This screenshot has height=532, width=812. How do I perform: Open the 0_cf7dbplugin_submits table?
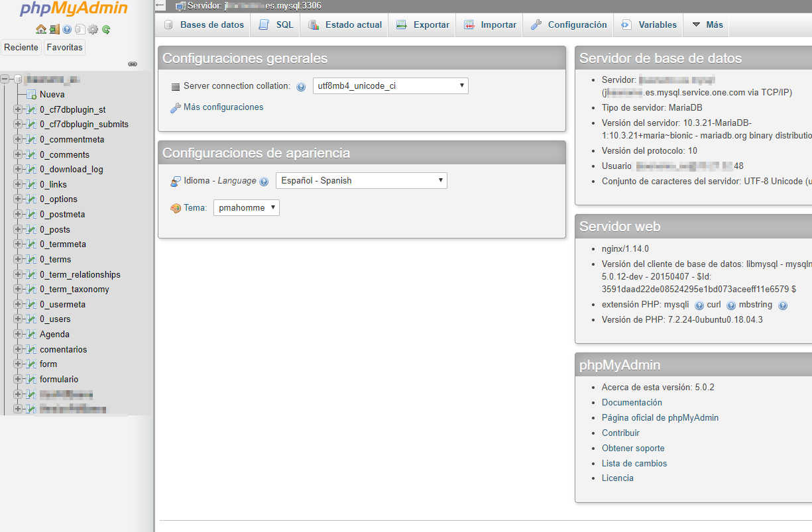coord(84,125)
